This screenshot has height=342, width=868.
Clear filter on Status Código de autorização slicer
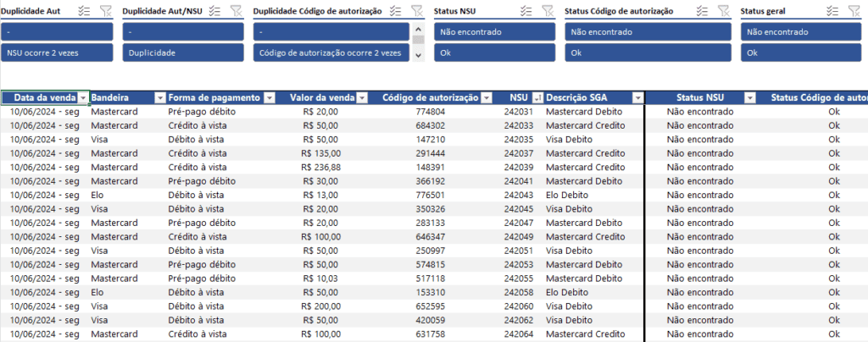click(722, 11)
